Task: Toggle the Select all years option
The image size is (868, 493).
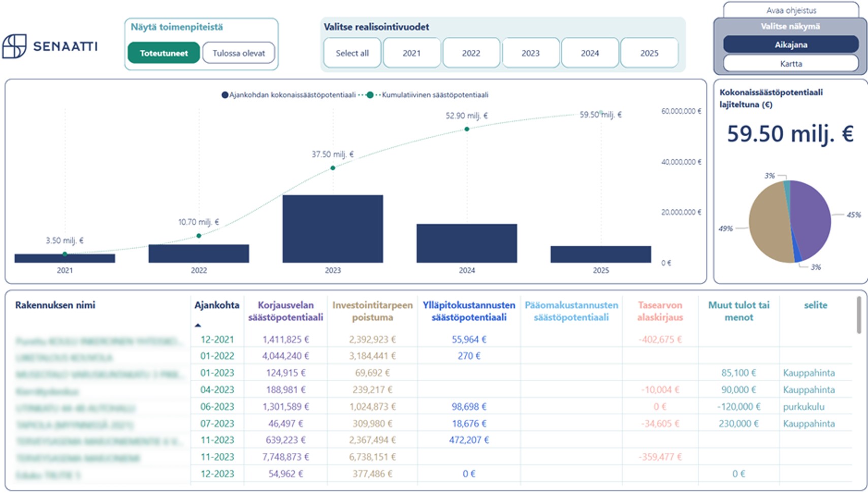Action: (x=352, y=53)
